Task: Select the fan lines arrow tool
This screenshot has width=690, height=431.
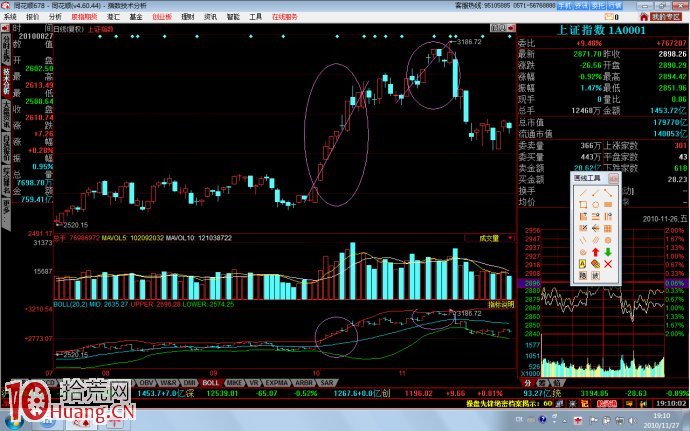Action: pyautogui.click(x=595, y=228)
